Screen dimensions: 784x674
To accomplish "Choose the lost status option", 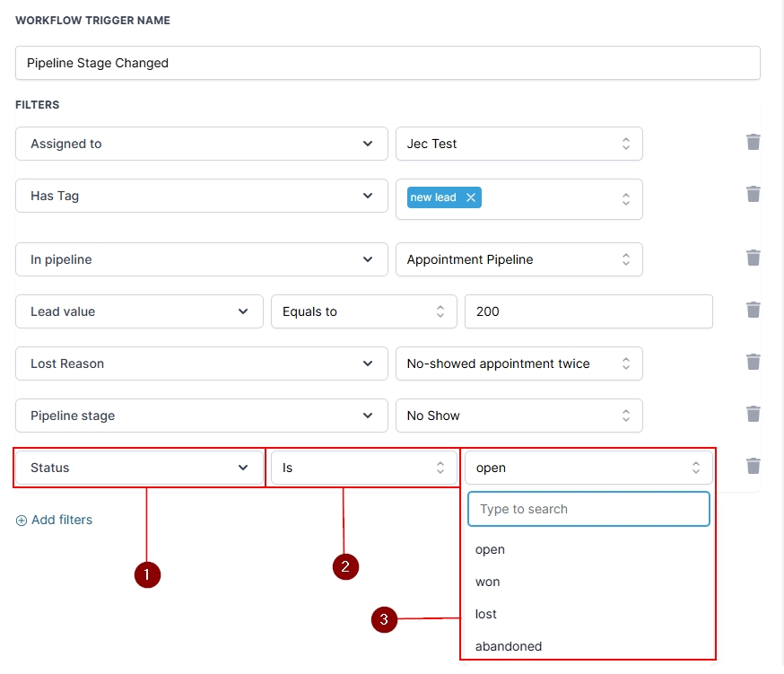I will 486,614.
